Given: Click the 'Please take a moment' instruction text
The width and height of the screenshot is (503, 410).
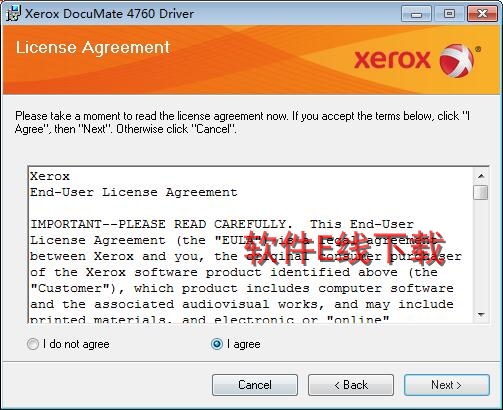Looking at the screenshot, I should (242, 122).
